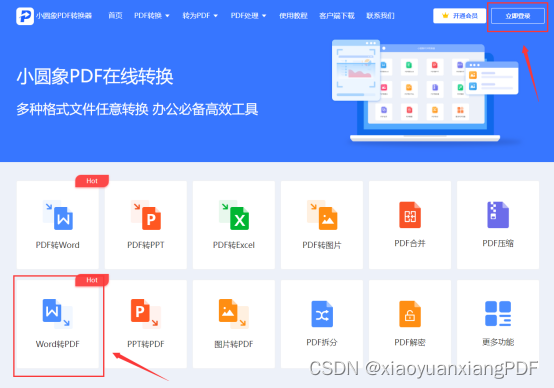Open the PDF转图片 tool icon
This screenshot has width=554, height=388.
322,215
